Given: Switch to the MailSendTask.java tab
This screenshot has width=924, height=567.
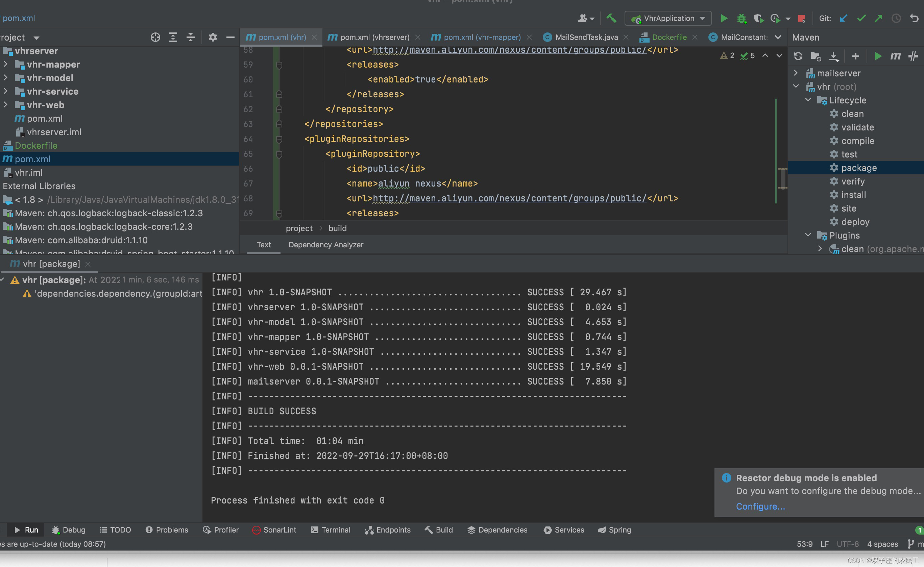Looking at the screenshot, I should (x=586, y=37).
